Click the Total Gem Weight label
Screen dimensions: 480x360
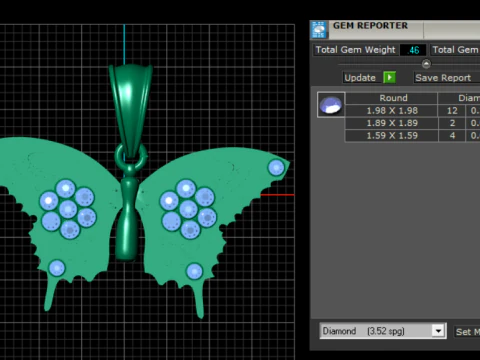pos(355,50)
